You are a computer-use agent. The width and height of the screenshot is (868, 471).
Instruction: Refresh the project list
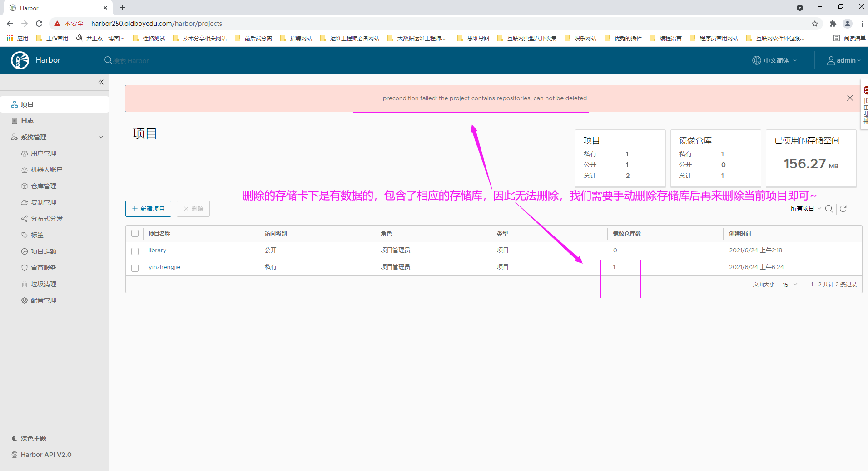pos(843,209)
